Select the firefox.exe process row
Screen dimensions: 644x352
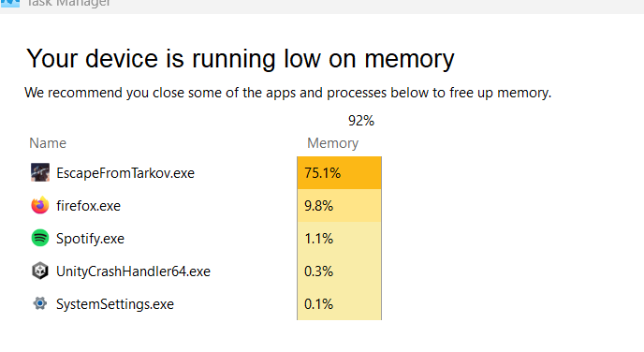[205, 205]
